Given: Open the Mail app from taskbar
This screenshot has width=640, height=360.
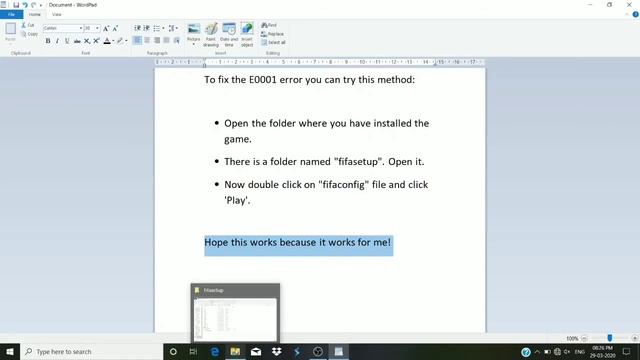Looking at the screenshot, I should pos(256,351).
